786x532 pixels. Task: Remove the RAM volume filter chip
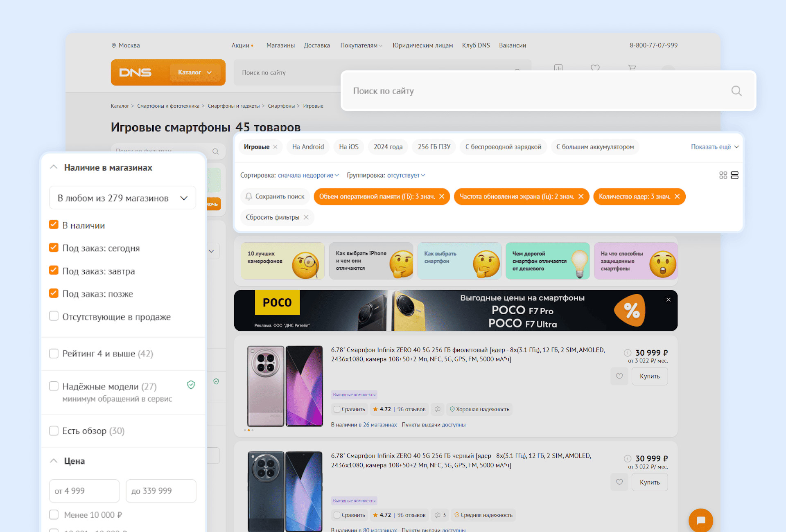[442, 196]
